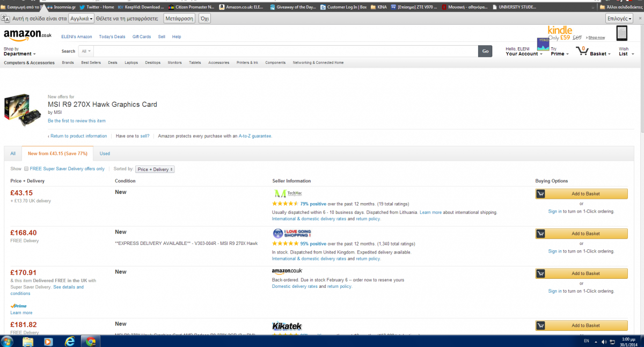The image size is (644, 347).
Task: Click the Chrome taskbar icon
Action: point(91,341)
